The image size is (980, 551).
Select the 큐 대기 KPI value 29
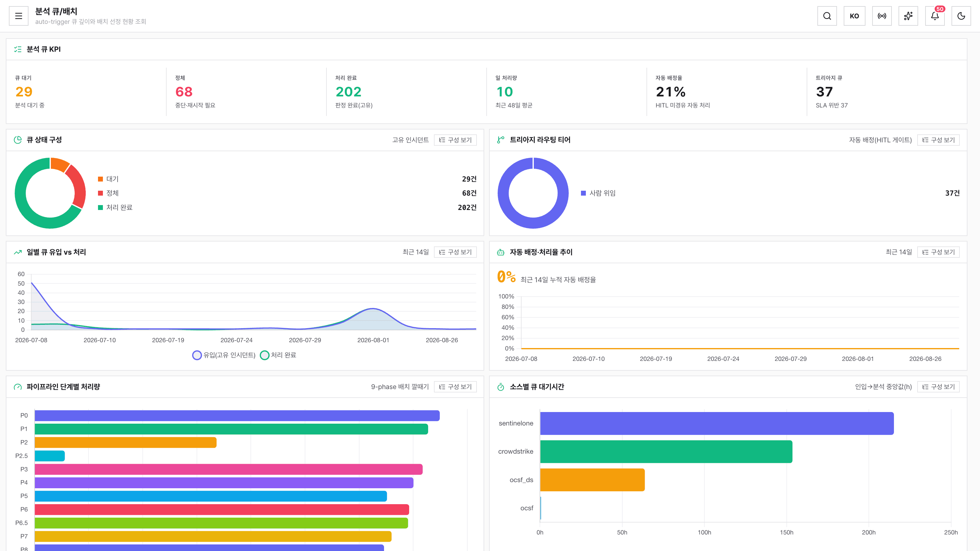tap(24, 92)
